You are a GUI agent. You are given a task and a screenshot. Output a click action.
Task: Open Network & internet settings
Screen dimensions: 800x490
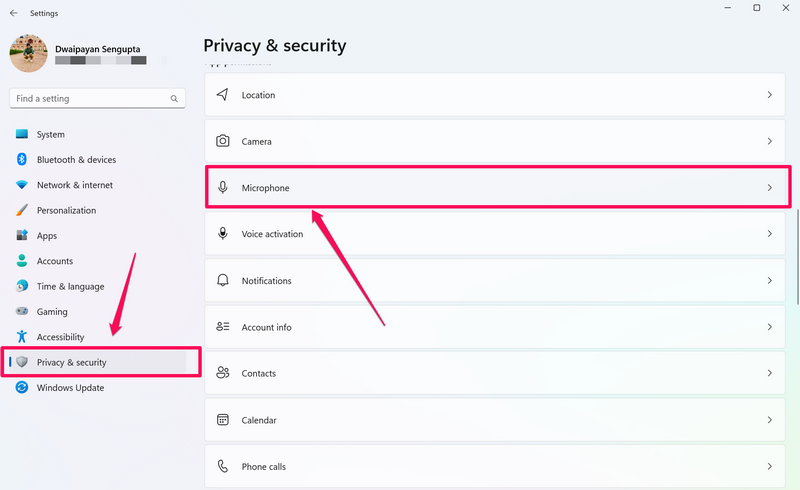click(x=74, y=185)
